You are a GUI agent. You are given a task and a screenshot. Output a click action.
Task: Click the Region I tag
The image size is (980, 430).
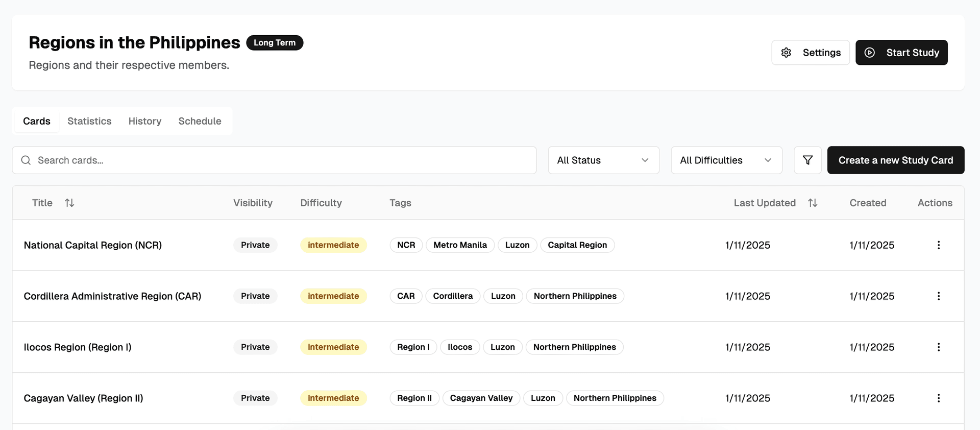pos(413,347)
